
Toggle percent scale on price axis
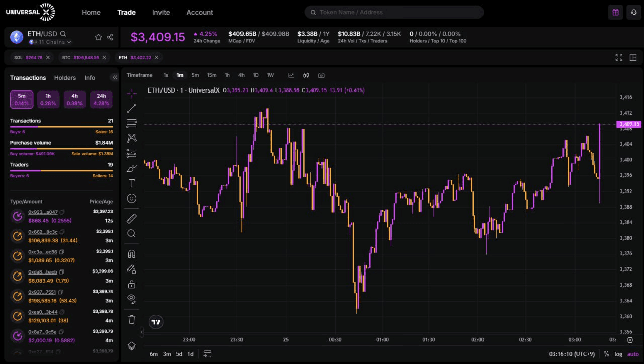[606, 354]
